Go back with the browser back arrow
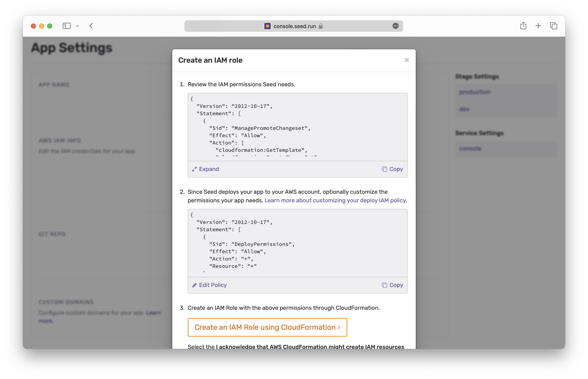This screenshot has height=379, width=588. click(x=91, y=26)
